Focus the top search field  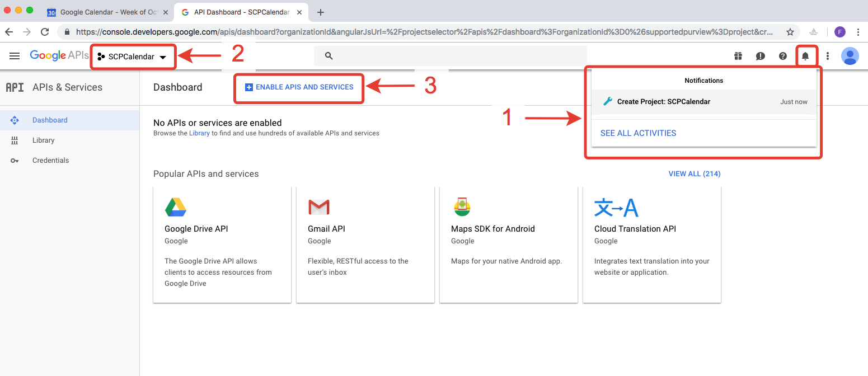(451, 56)
